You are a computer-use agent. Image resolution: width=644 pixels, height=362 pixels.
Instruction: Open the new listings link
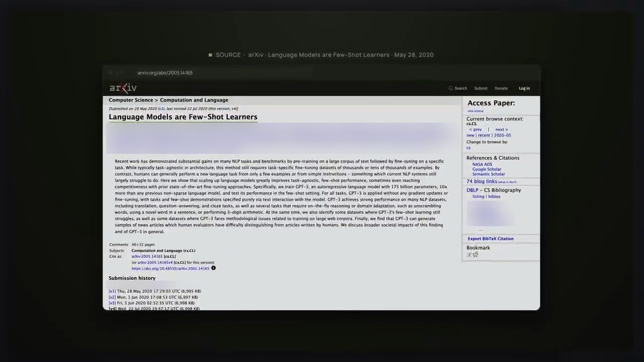pyautogui.click(x=470, y=135)
